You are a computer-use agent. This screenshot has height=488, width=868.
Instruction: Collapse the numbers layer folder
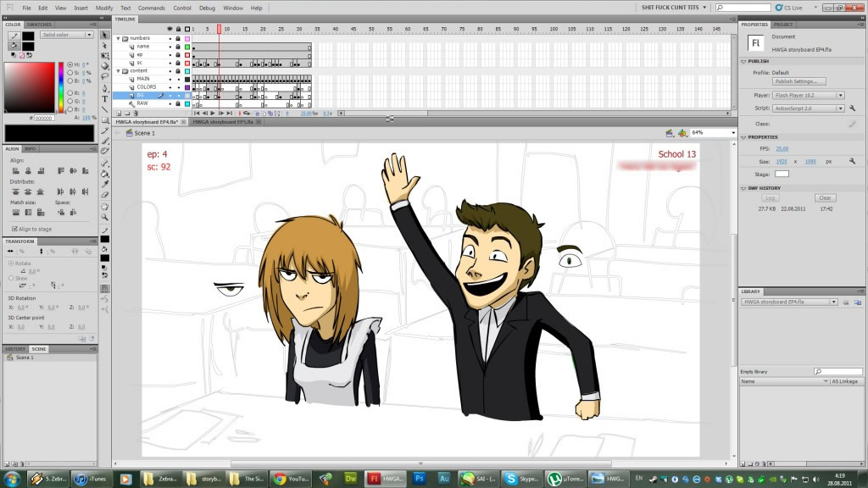(119, 38)
